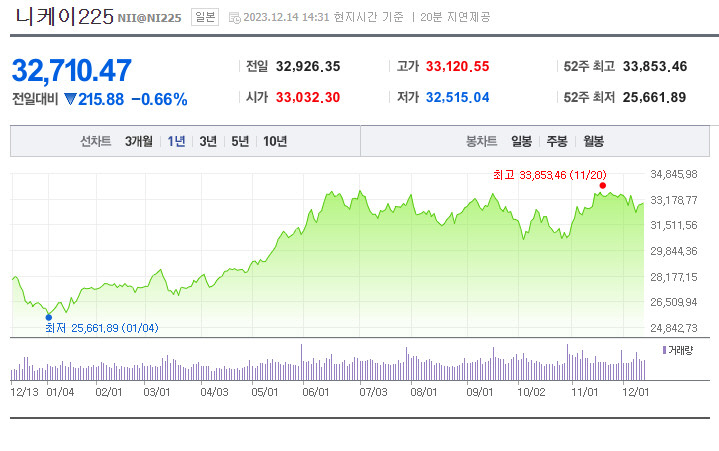Click the 05/01 date axis label
This screenshot has height=451, width=719.
[265, 392]
